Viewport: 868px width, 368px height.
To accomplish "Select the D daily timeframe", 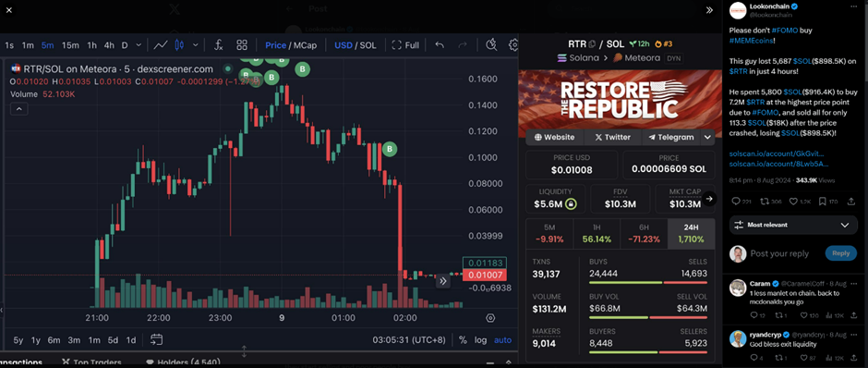I will click(x=125, y=45).
